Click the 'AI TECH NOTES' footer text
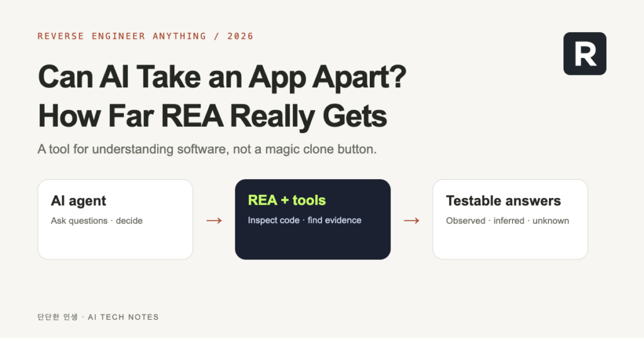 coord(123,317)
